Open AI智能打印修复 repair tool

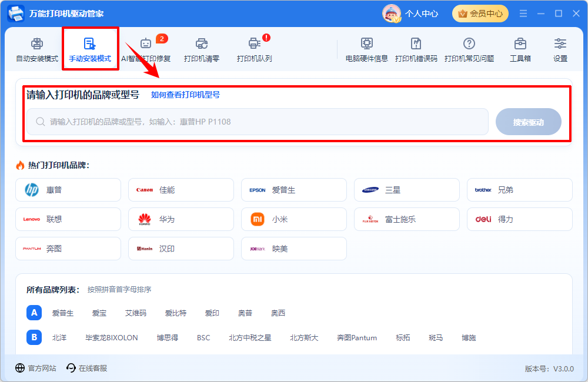click(146, 50)
